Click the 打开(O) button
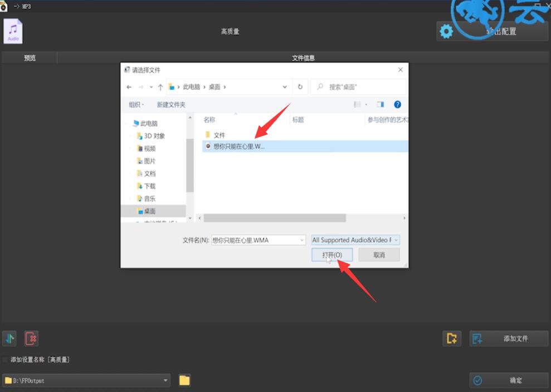The width and height of the screenshot is (551, 392). (332, 255)
